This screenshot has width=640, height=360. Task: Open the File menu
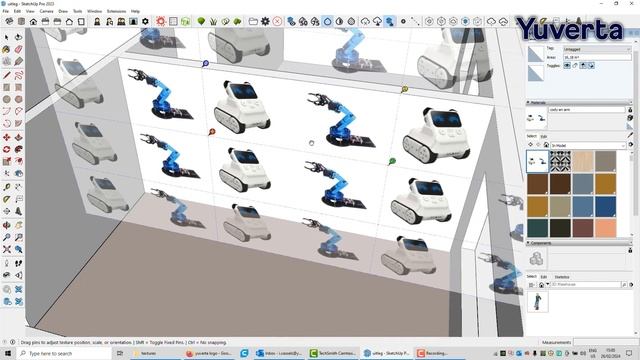click(x=6, y=11)
